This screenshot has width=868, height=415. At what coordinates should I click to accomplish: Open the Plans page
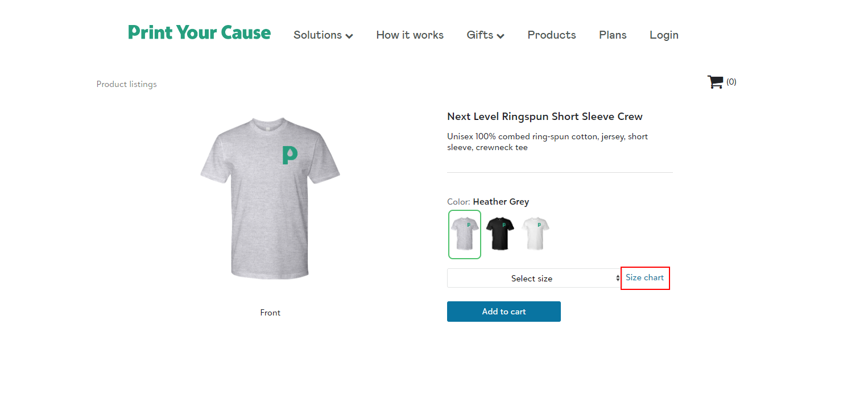click(613, 35)
